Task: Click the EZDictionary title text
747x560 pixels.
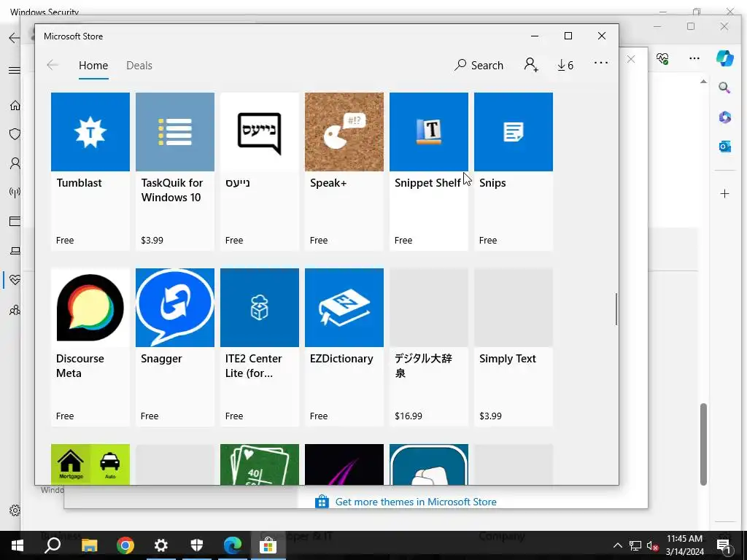Action: 341,359
